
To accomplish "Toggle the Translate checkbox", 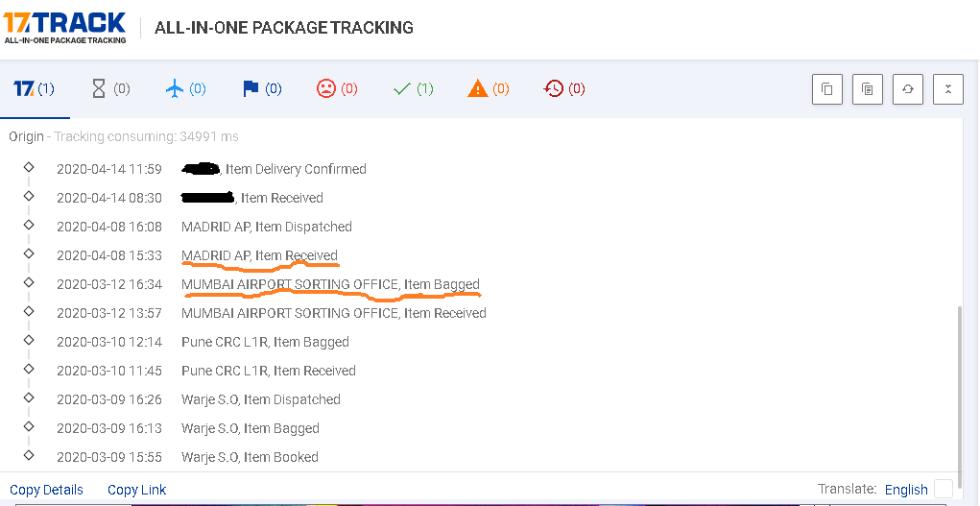I will point(944,489).
